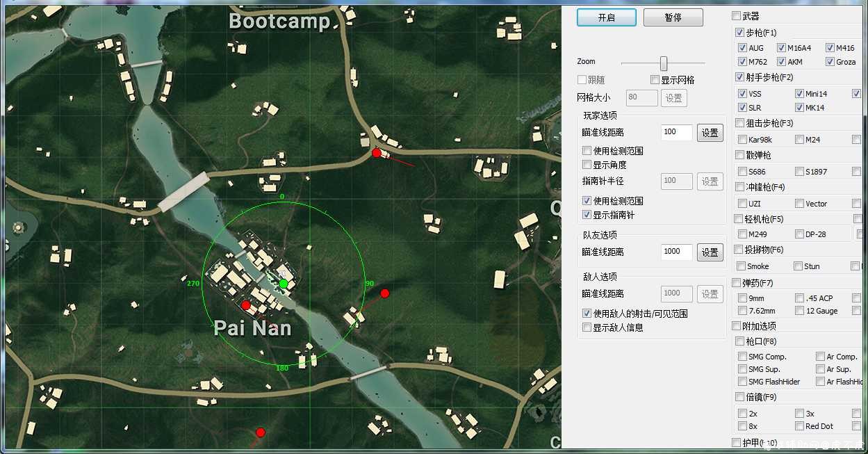Screen dimensions: 868x454
Task: Enable the 冲锋枪(F4) category checkbox
Action: (x=739, y=187)
